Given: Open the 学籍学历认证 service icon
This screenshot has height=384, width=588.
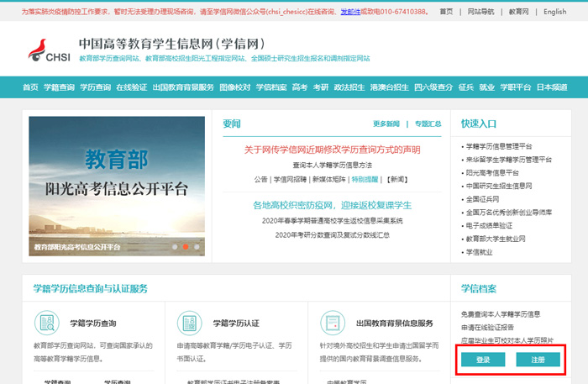Looking at the screenshot, I should point(189,323).
